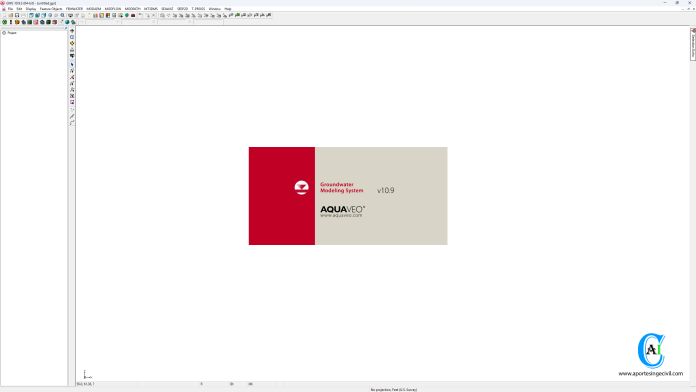The height and width of the screenshot is (392, 696).
Task: Switch to the UGrid module icon
Action: tap(73, 22)
